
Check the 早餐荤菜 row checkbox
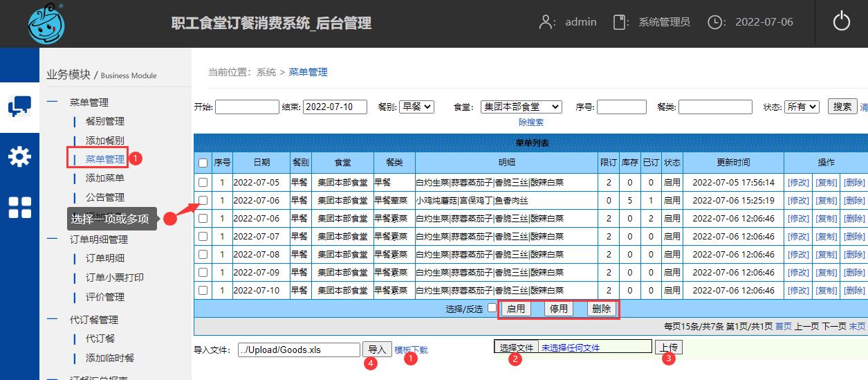point(203,201)
